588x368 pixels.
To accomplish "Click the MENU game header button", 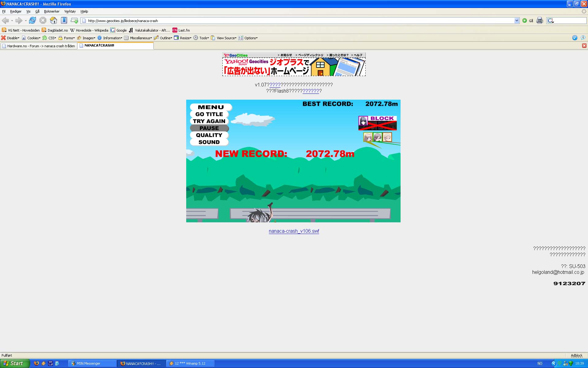I will [211, 107].
